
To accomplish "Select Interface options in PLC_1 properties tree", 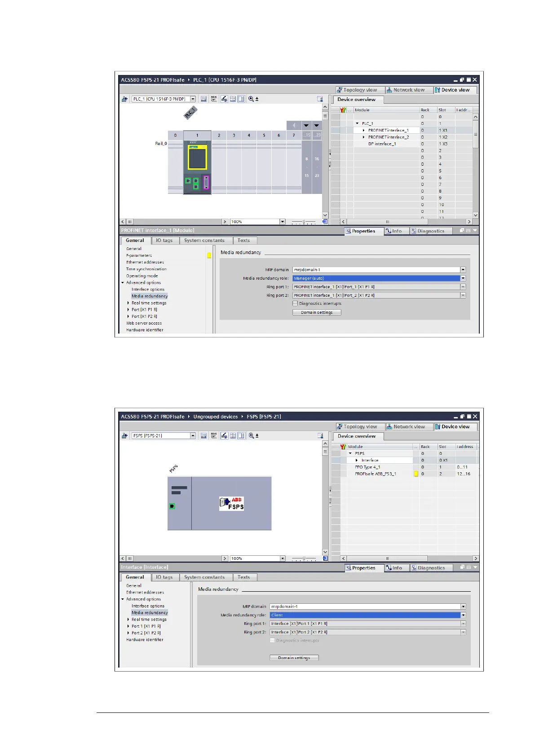I will [148, 290].
